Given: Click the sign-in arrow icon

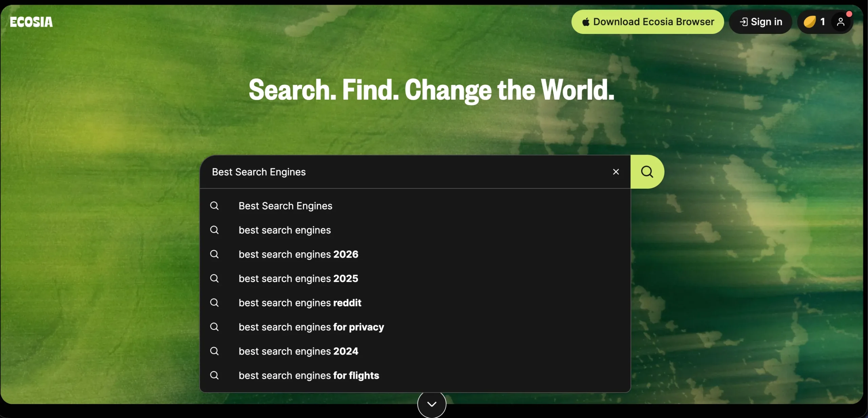Looking at the screenshot, I should coord(744,21).
